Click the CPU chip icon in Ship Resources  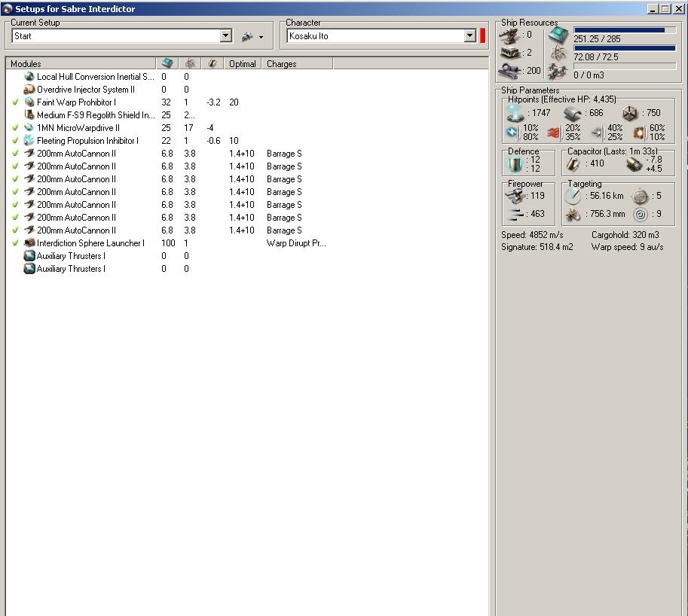(558, 35)
